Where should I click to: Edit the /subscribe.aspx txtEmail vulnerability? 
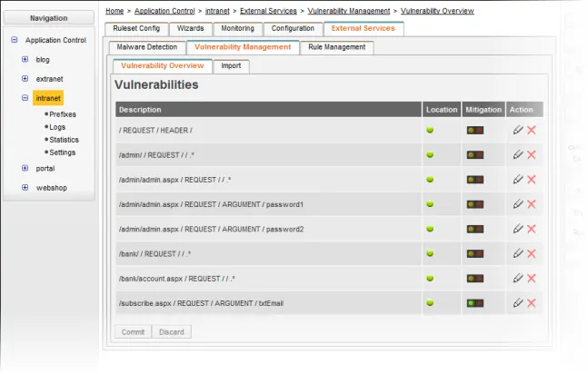518,303
